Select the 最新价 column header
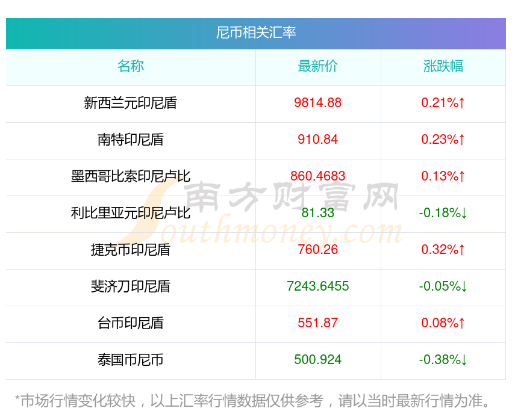512x420 pixels. pyautogui.click(x=317, y=66)
